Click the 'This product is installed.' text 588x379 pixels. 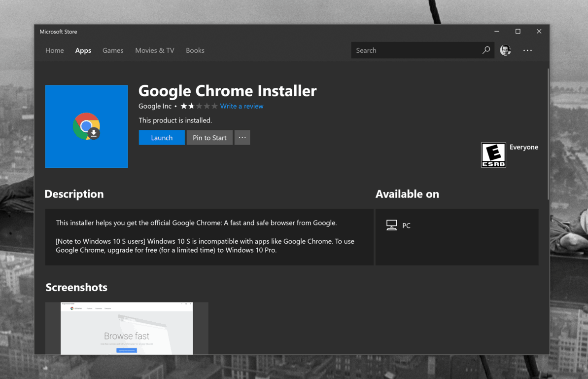click(175, 120)
